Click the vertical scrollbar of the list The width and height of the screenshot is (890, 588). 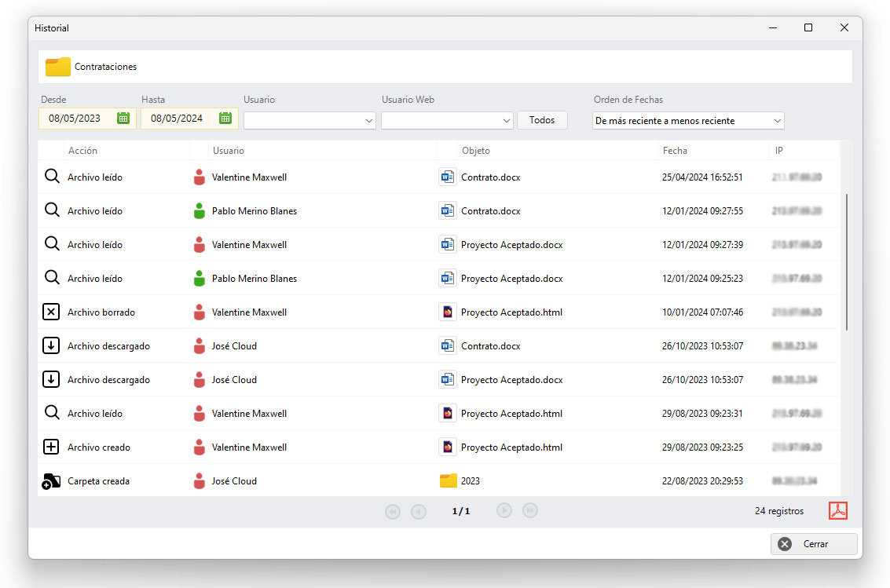846,262
